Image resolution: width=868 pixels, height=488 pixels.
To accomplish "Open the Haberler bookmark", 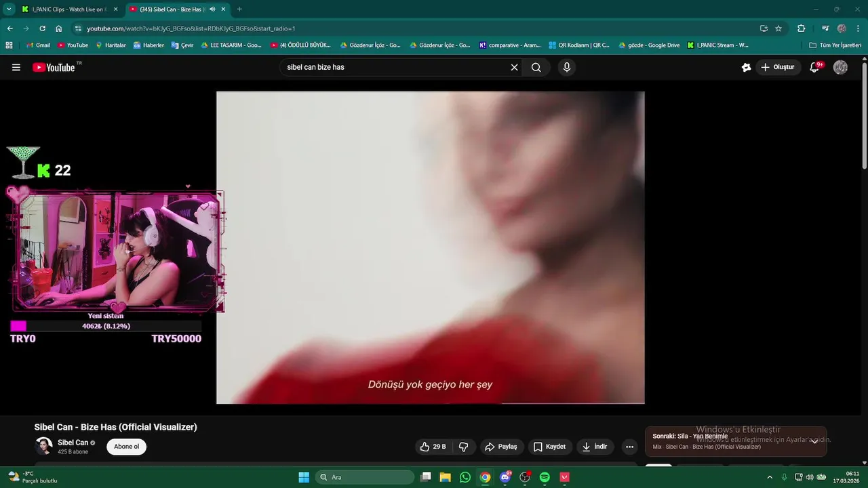I will [148, 45].
